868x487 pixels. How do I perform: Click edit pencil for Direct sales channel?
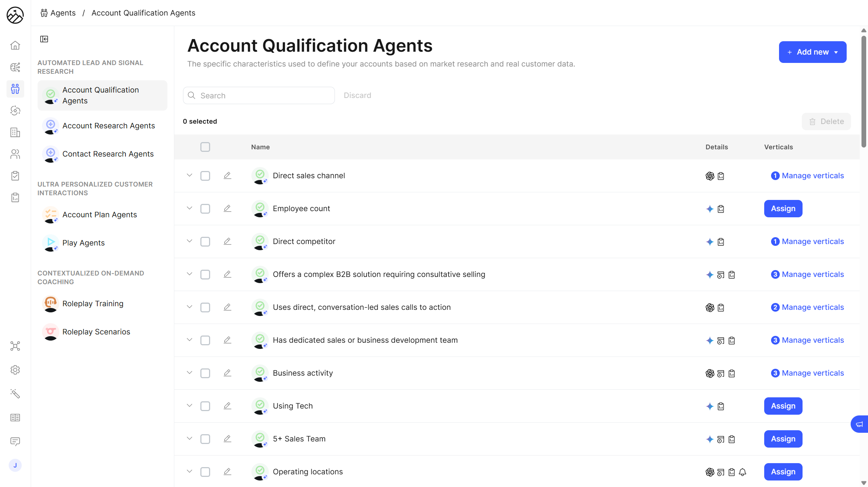coord(227,176)
